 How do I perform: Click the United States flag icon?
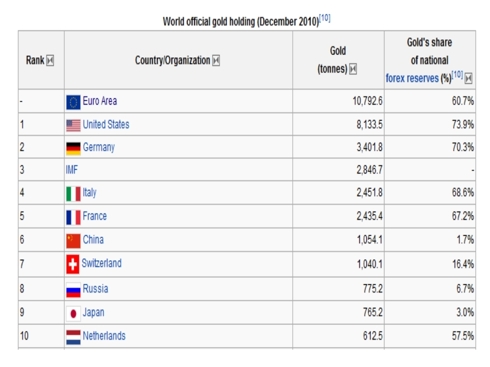point(73,126)
